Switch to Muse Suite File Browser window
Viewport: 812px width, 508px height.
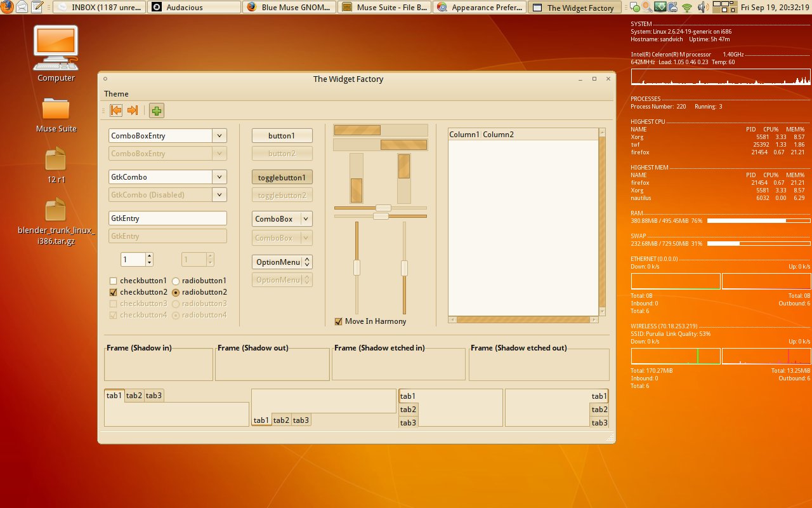pyautogui.click(x=384, y=8)
